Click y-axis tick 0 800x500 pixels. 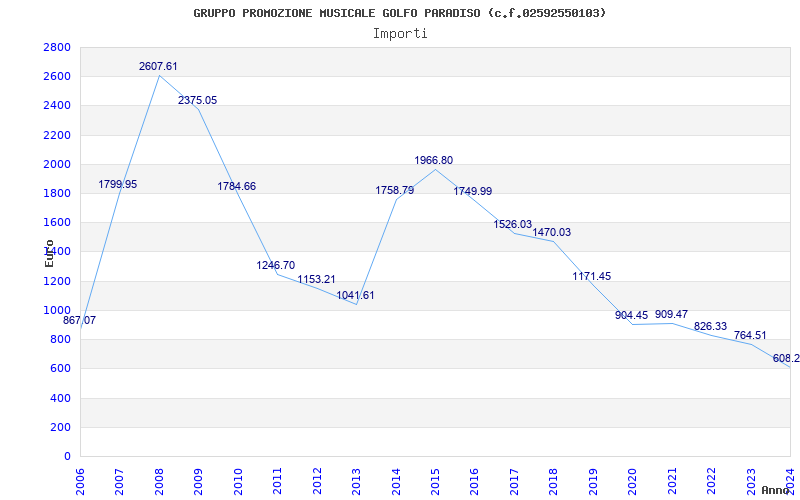(x=67, y=456)
